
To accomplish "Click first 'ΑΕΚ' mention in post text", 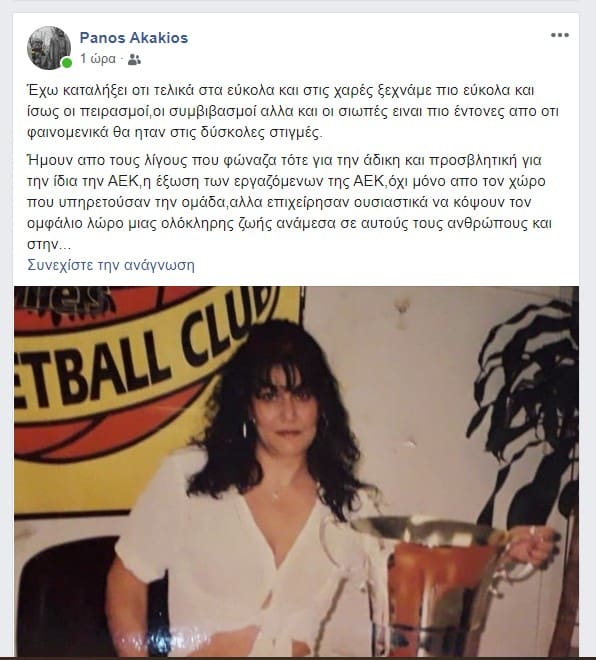I will coord(123,181).
